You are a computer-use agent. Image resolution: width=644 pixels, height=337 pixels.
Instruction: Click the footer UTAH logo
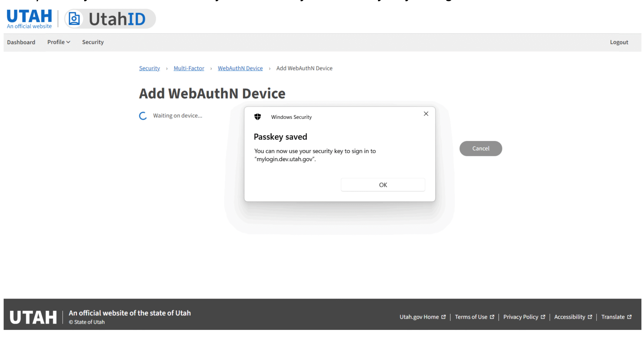[33, 317]
